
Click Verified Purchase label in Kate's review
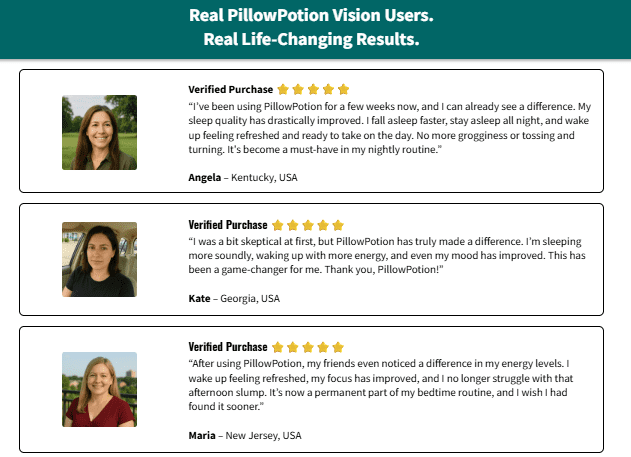pyautogui.click(x=228, y=225)
